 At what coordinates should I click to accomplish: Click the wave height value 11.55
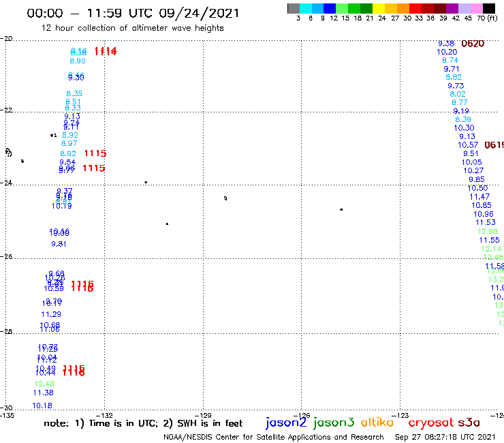[490, 240]
